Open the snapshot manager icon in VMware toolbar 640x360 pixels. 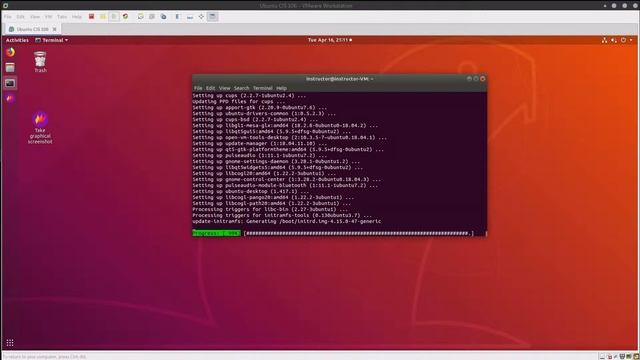163,17
